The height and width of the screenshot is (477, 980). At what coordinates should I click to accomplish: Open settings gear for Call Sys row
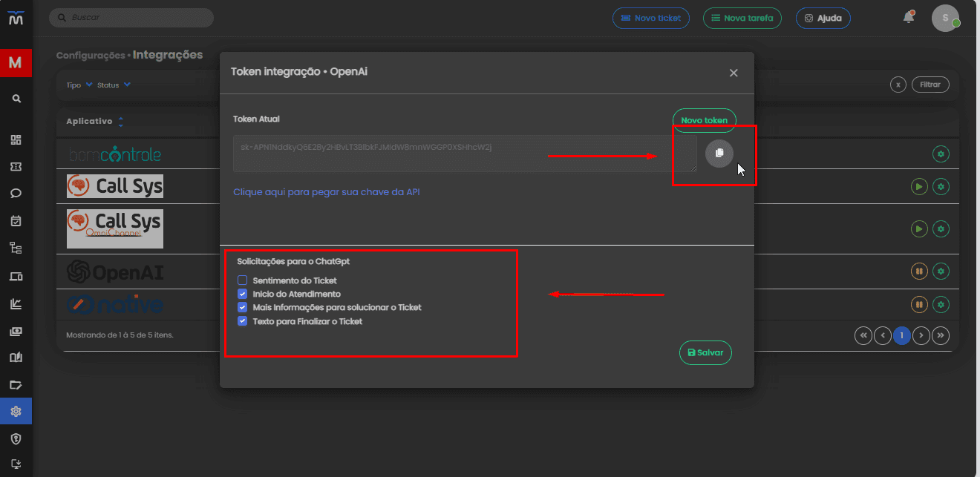941,187
